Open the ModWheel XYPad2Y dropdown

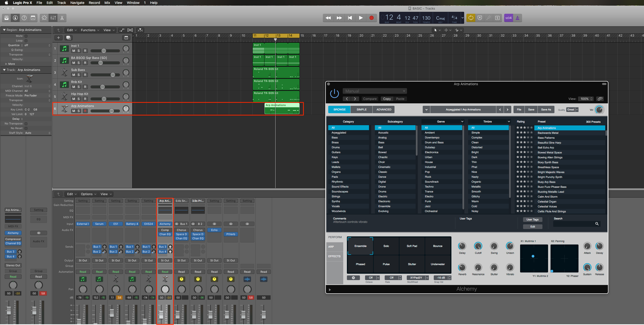pyautogui.click(x=418, y=278)
